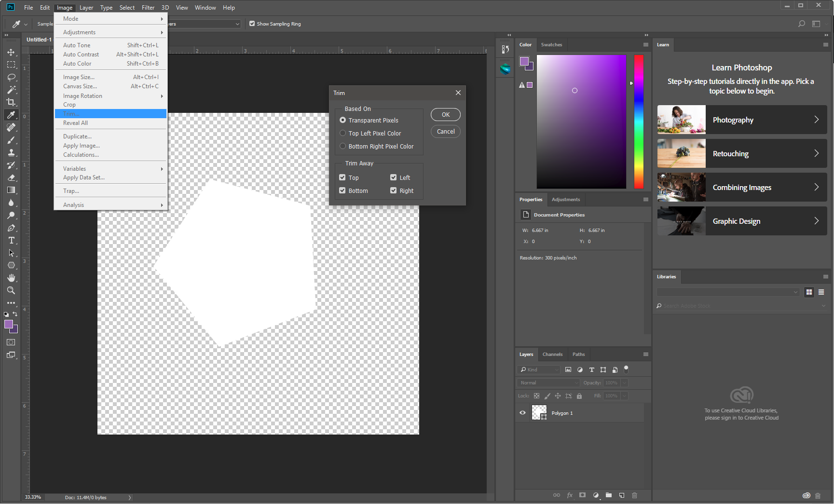
Task: Open layer blend mode Normal dropdown
Action: [548, 383]
